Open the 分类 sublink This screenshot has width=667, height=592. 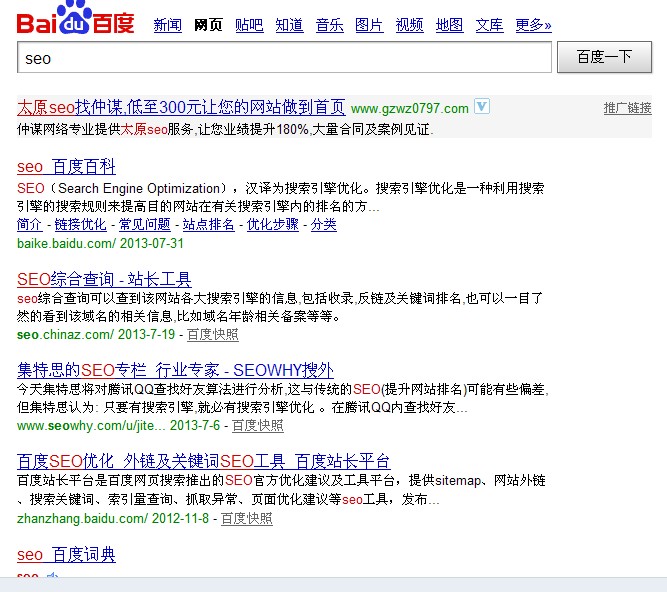pos(324,224)
